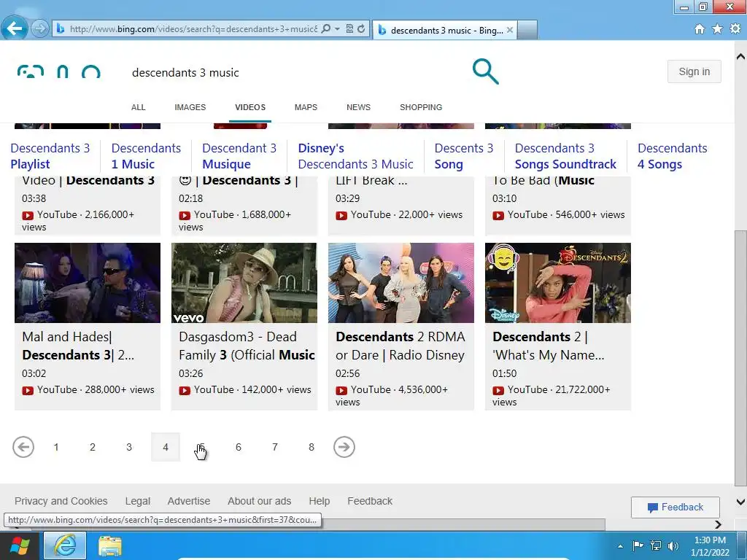Open the browser home icon
Image resolution: width=747 pixels, height=560 pixels.
[700, 29]
